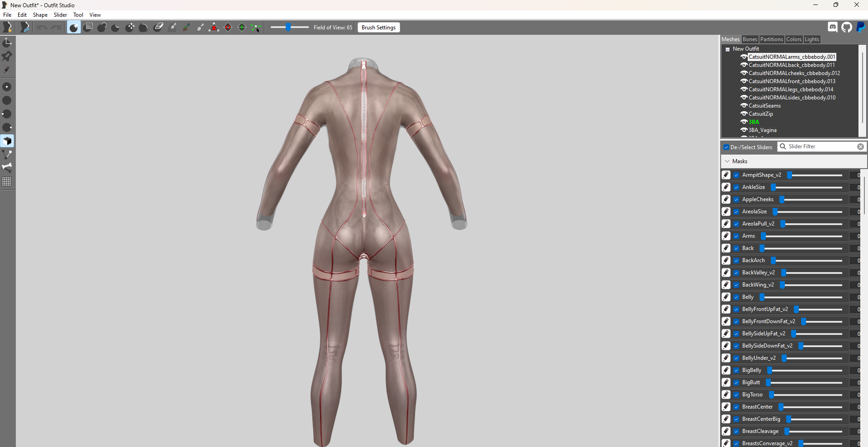Open the Edit menu

[x=22, y=15]
